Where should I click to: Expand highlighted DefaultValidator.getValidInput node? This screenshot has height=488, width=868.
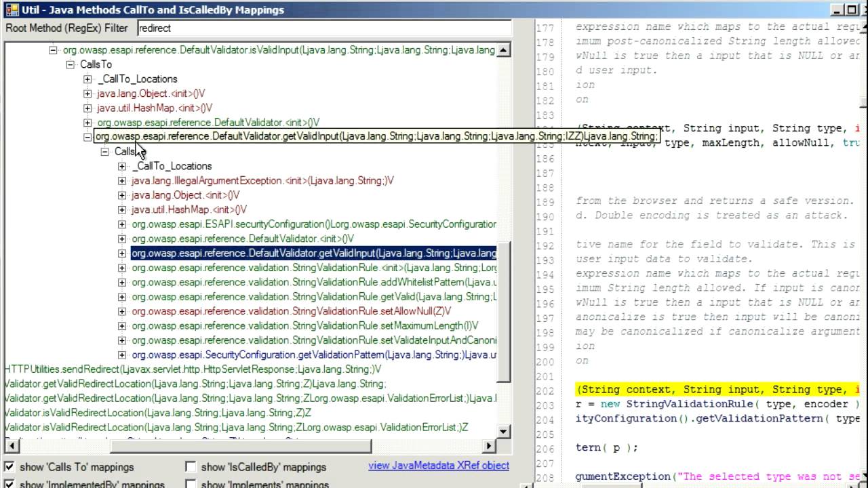coord(122,253)
